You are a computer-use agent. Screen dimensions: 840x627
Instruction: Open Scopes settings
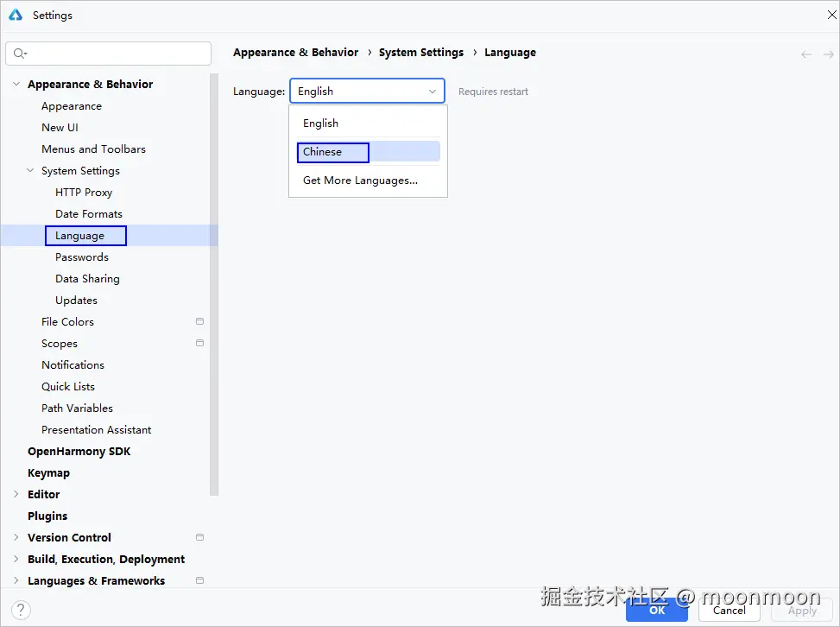coord(59,344)
